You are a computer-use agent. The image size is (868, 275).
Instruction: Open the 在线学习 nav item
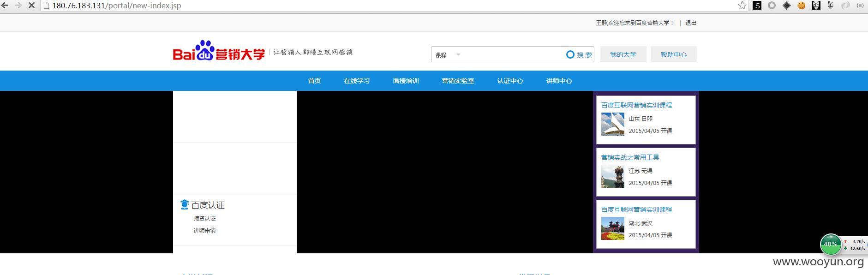(357, 81)
